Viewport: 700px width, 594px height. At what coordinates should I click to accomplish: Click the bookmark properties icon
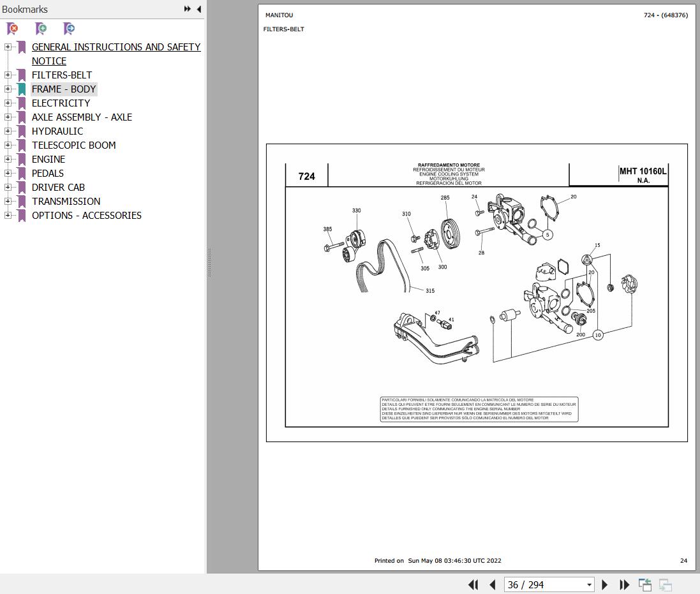point(69,29)
